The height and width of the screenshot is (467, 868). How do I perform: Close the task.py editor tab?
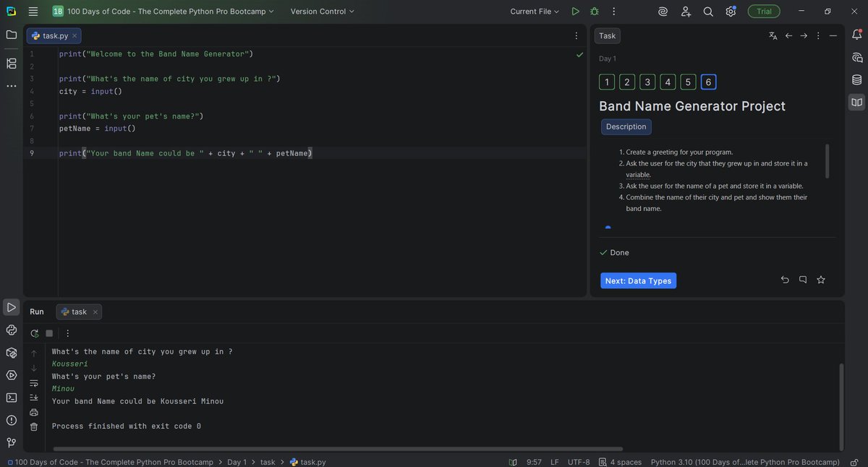[x=75, y=35]
